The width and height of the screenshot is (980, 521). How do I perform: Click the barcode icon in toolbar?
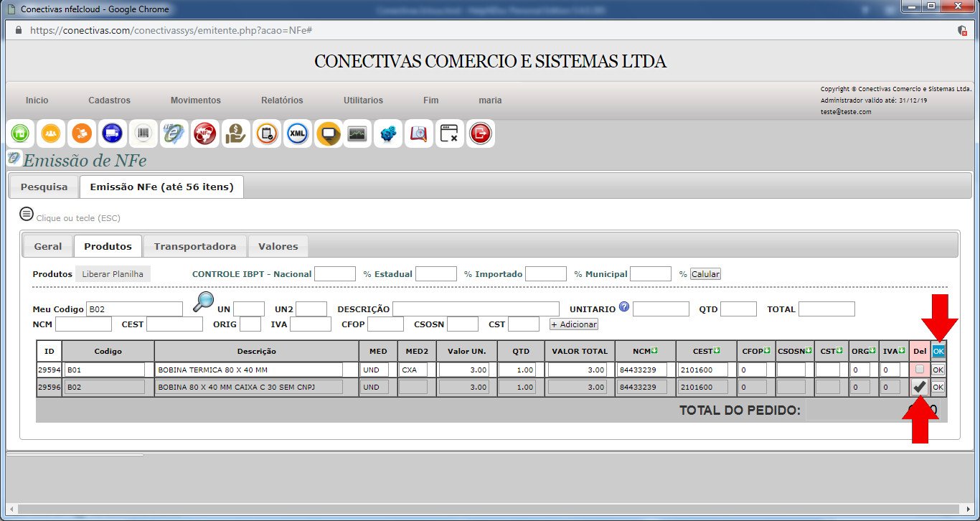(143, 133)
